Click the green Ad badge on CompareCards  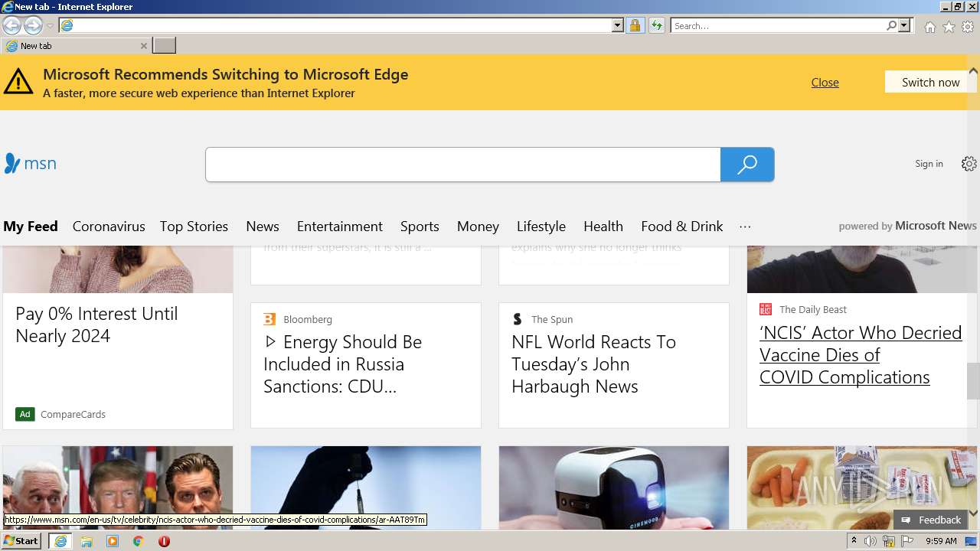click(x=25, y=414)
